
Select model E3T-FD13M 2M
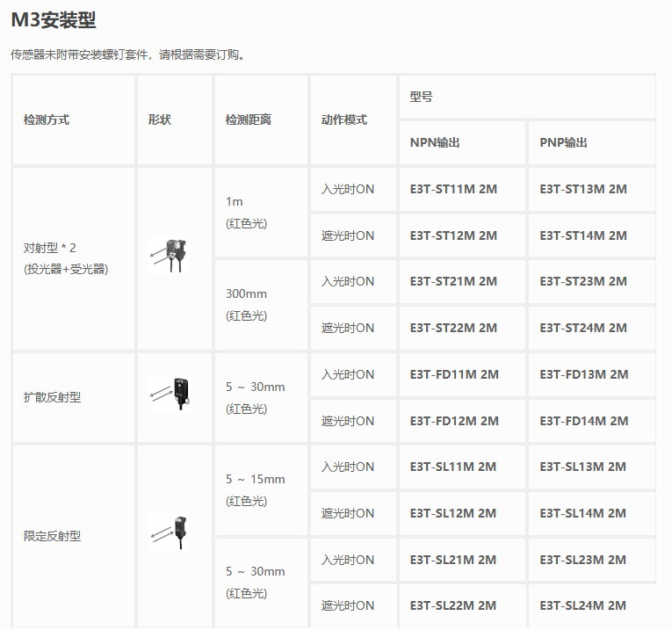click(584, 374)
